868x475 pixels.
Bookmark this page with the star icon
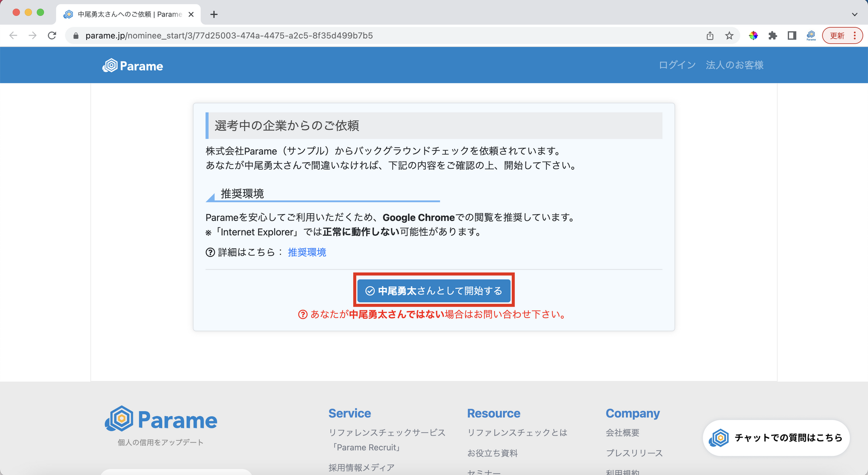[x=729, y=36]
